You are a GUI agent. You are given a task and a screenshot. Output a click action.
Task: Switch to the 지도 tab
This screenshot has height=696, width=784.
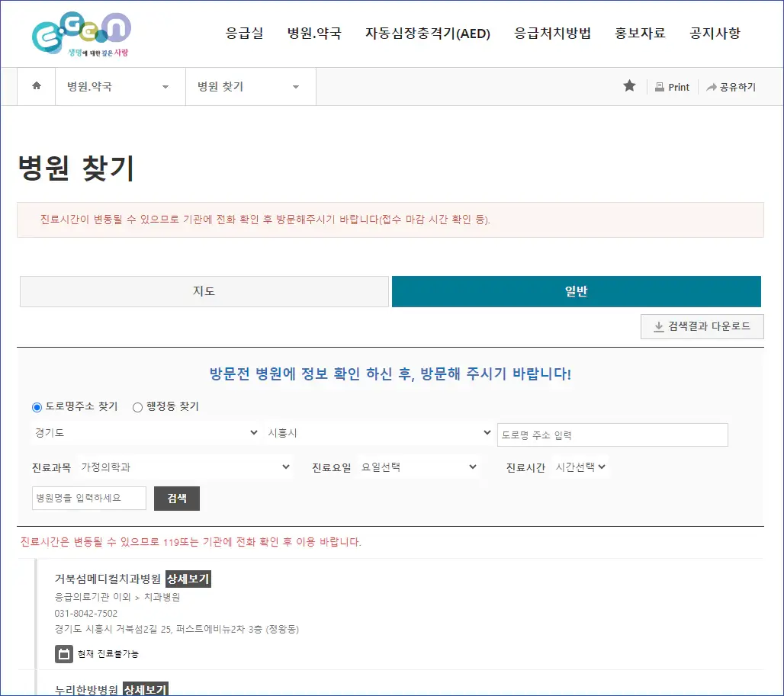click(x=204, y=291)
